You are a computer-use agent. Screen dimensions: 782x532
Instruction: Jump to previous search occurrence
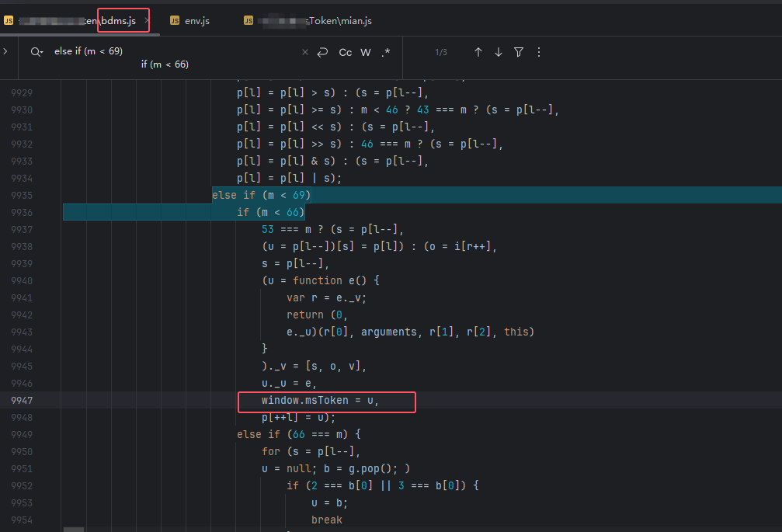pos(478,52)
